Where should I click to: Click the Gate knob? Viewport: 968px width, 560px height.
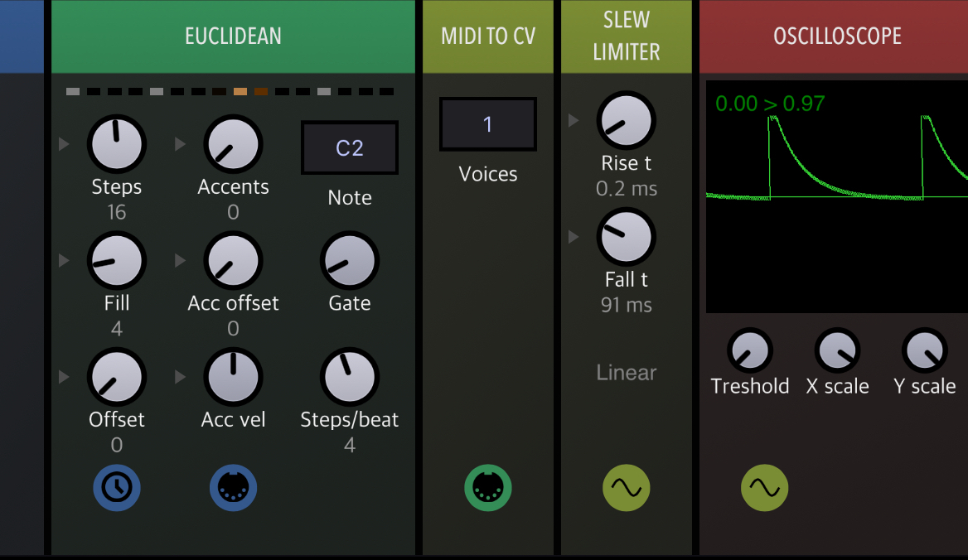(350, 260)
